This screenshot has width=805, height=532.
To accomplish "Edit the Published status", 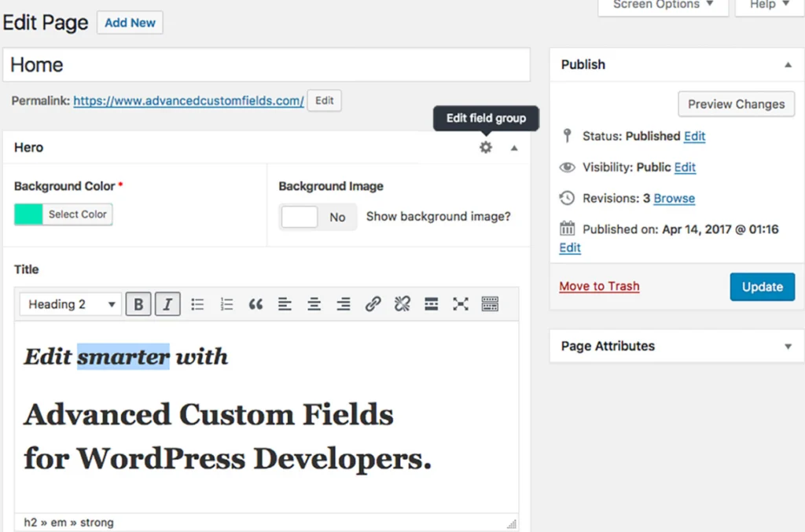I will (695, 136).
